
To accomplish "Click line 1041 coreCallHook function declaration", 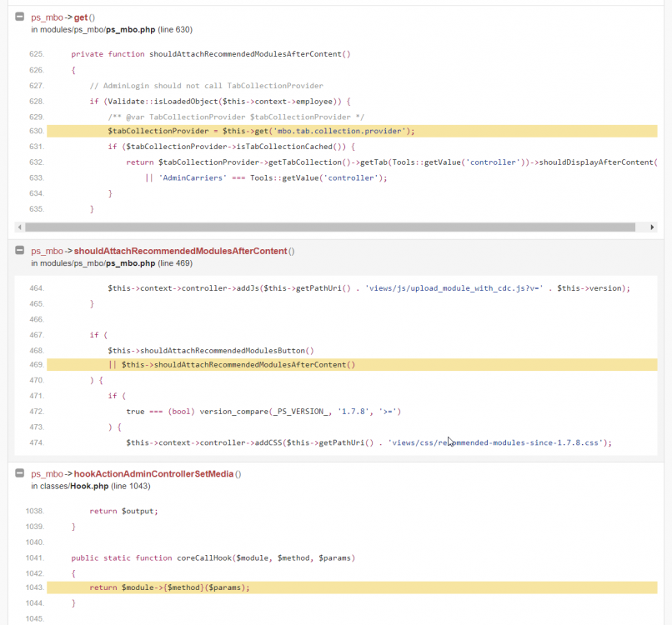I will (213, 558).
